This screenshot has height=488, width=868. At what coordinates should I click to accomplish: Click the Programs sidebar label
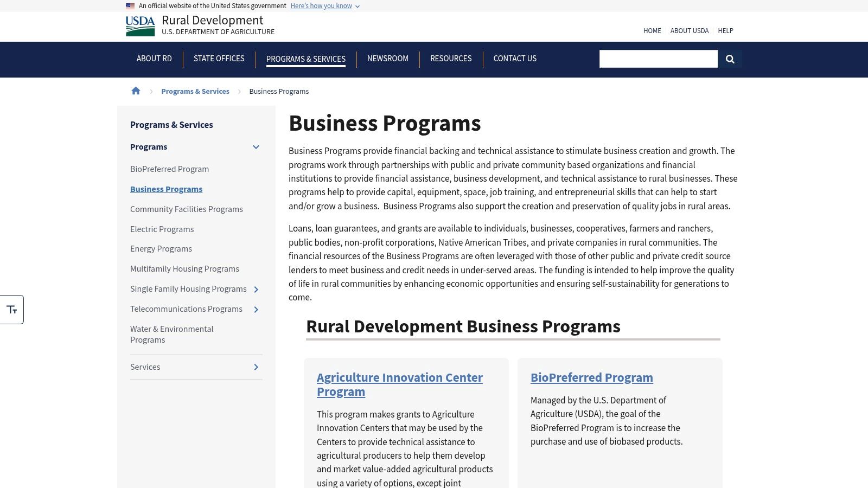coord(149,147)
